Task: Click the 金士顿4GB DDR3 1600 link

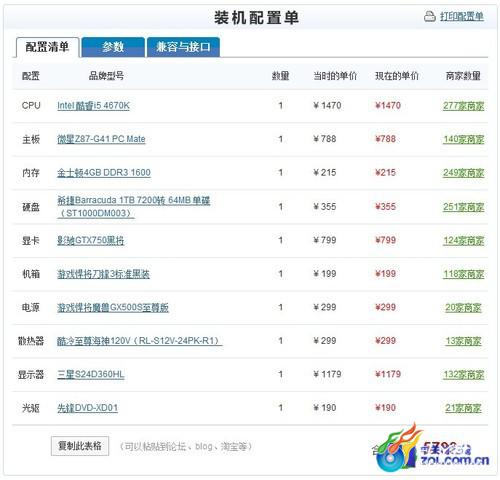Action: coord(104,173)
